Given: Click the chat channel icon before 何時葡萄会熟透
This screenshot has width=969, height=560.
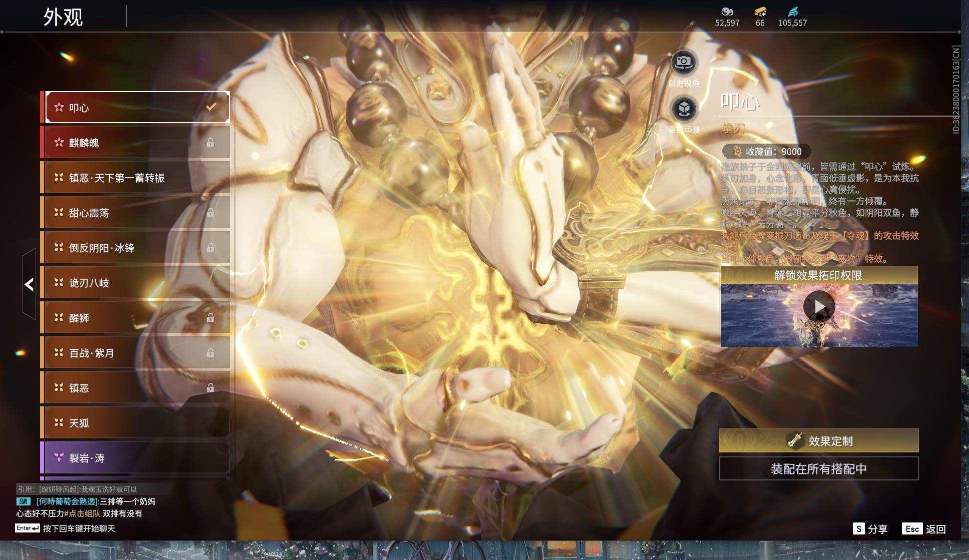Looking at the screenshot, I should coord(24,501).
